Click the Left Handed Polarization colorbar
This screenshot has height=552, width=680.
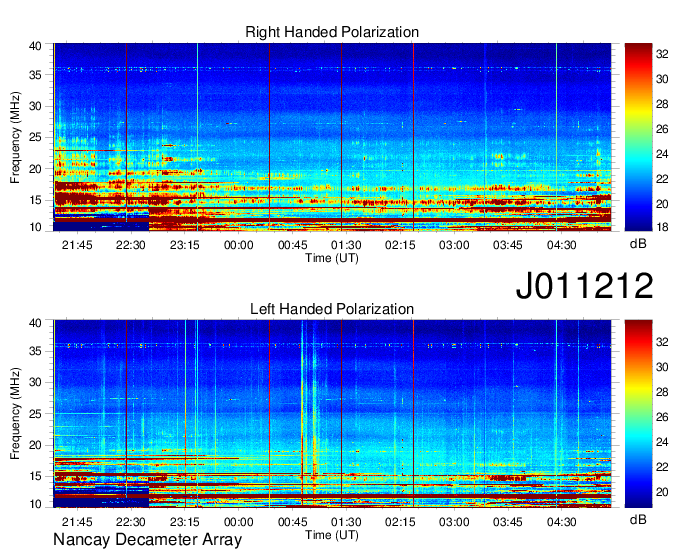[x=638, y=414]
